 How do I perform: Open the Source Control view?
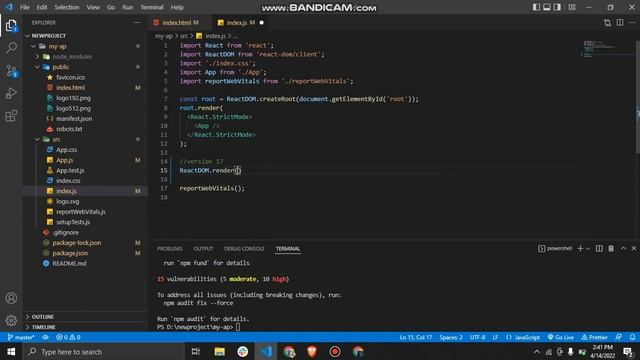[x=11, y=71]
